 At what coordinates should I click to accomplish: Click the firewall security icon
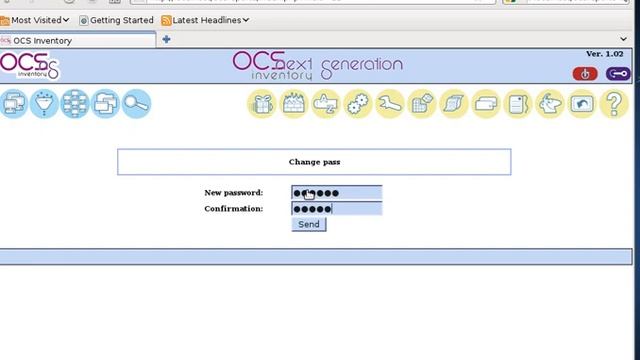pos(293,104)
